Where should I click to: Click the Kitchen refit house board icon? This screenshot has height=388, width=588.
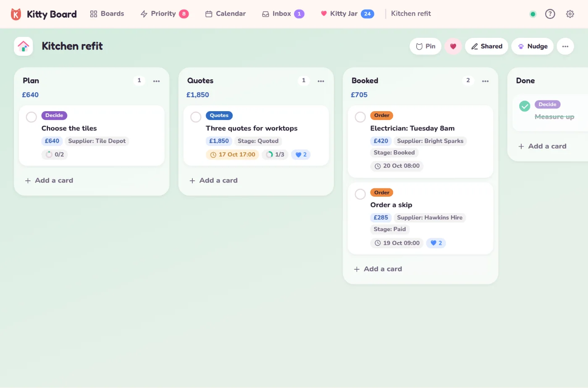pyautogui.click(x=24, y=46)
